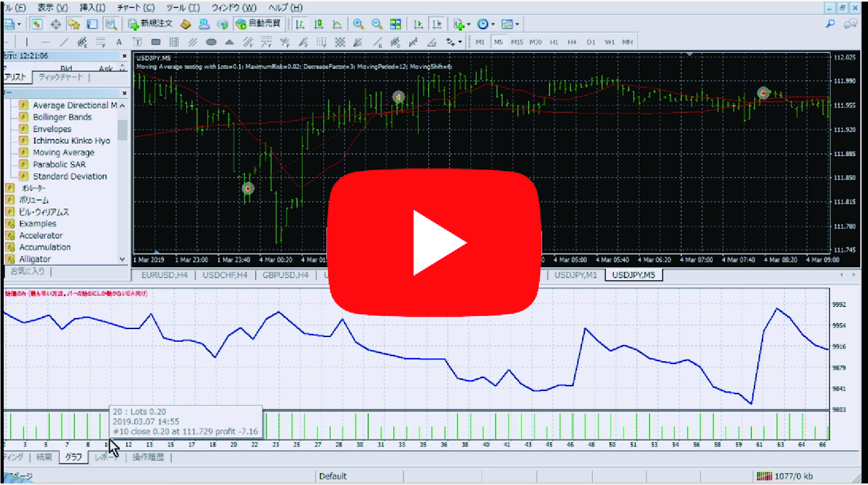Open the チャート (C) menu
Viewport: 868px width, 485px height.
[x=136, y=7]
